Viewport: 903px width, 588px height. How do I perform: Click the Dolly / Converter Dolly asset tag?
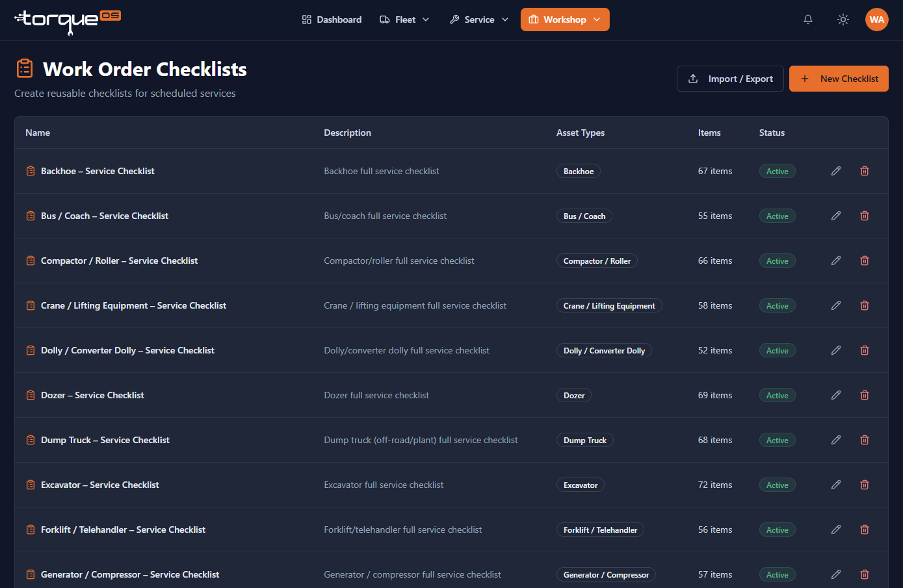pos(604,351)
